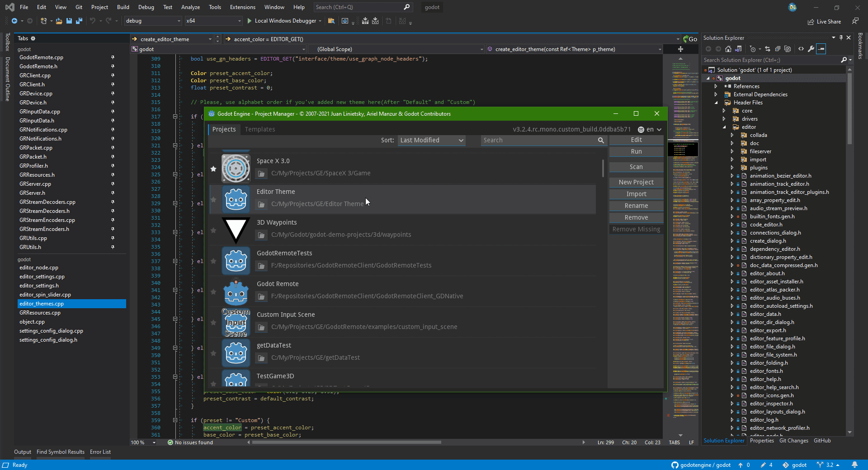Start debugging with Local Windows Debugger
The image size is (868, 470).
(x=283, y=21)
